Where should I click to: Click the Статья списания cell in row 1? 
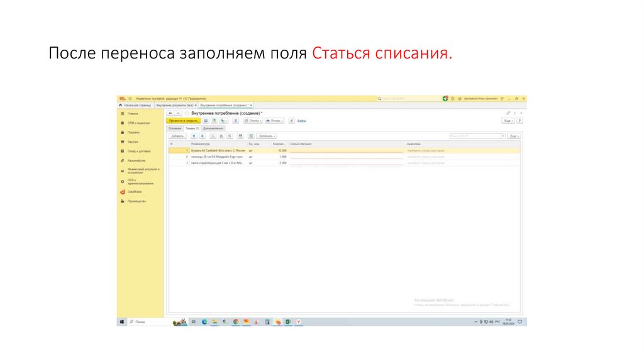347,151
